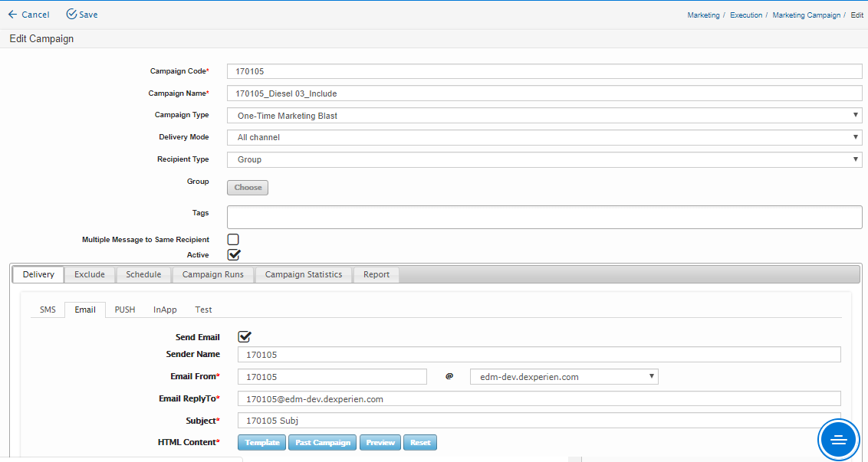Focus the Subject text field

click(539, 421)
